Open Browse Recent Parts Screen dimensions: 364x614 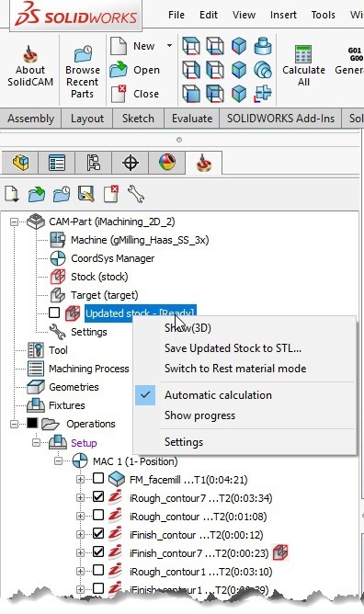coord(83,71)
